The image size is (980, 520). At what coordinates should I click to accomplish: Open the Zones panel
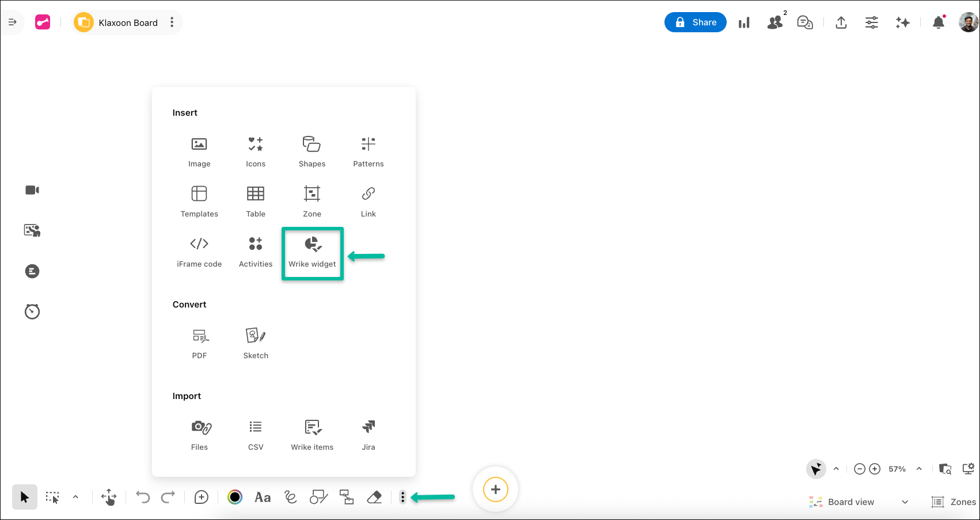[x=954, y=502]
